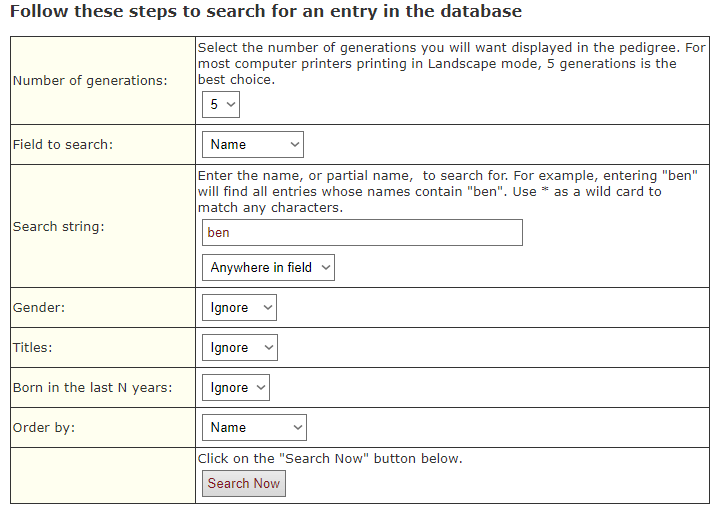Open the number of generations dropdown
The image size is (715, 509).
(x=220, y=104)
